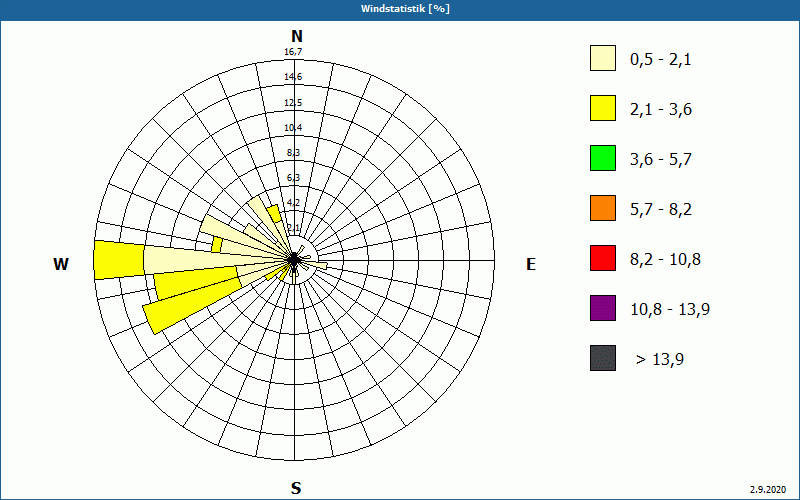
Task: Click the black center point of the wind rose
Action: click(x=294, y=260)
